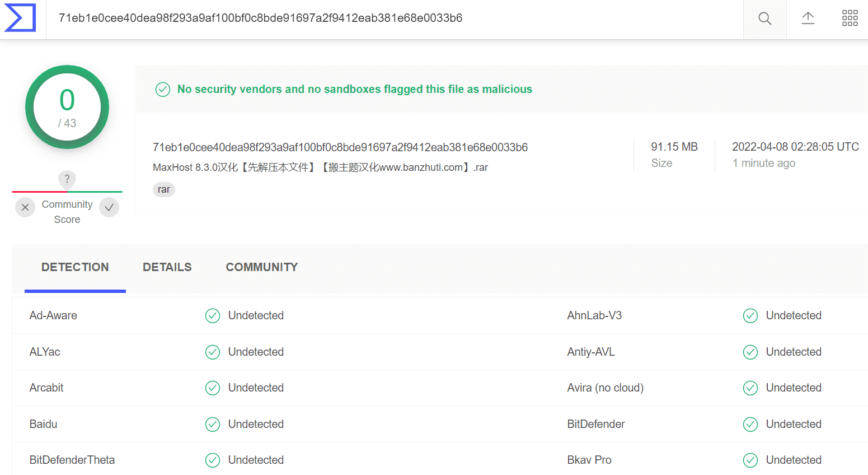Image resolution: width=868 pixels, height=475 pixels.
Task: Click the Ad-Aware vendor name
Action: [x=53, y=315]
